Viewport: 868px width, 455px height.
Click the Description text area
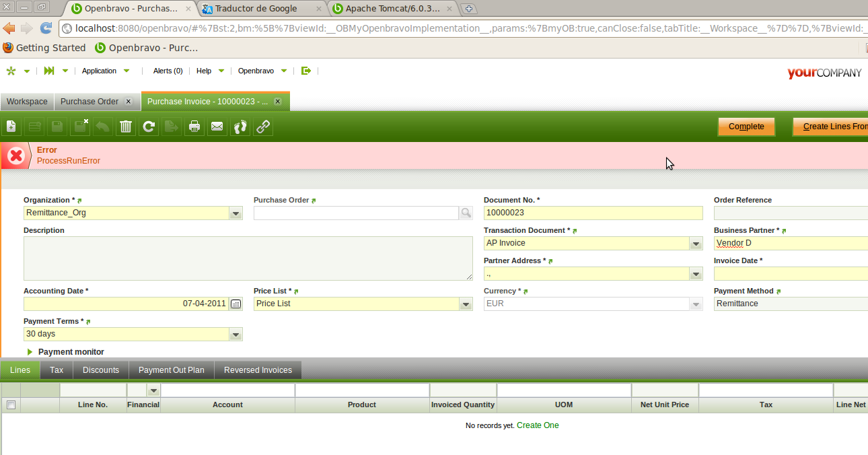pyautogui.click(x=248, y=258)
